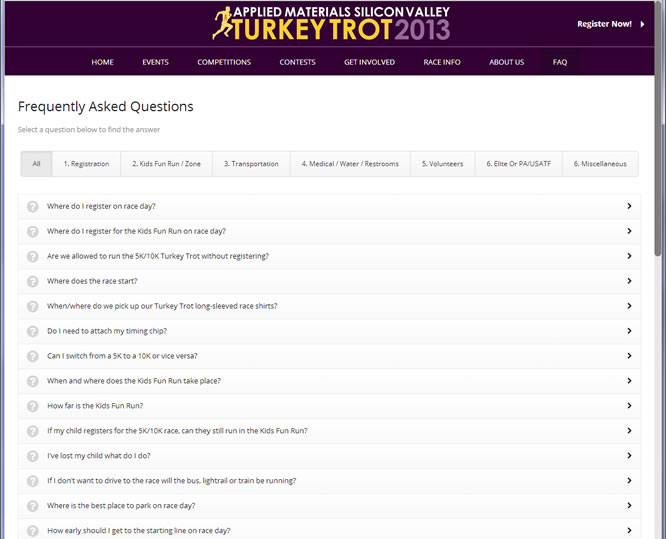Screen dimensions: 666x539
Task: Switch to '3. Transportation' filter tab
Action: click(251, 164)
